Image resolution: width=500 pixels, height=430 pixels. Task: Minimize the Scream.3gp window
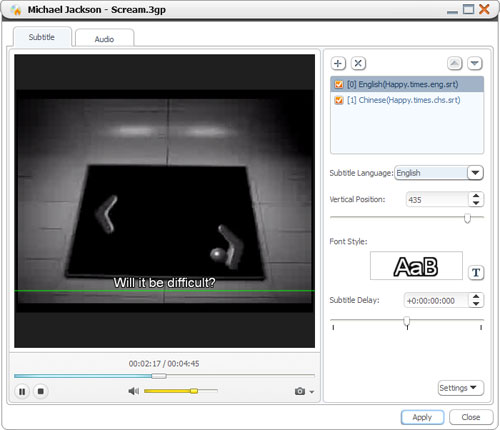point(452,12)
